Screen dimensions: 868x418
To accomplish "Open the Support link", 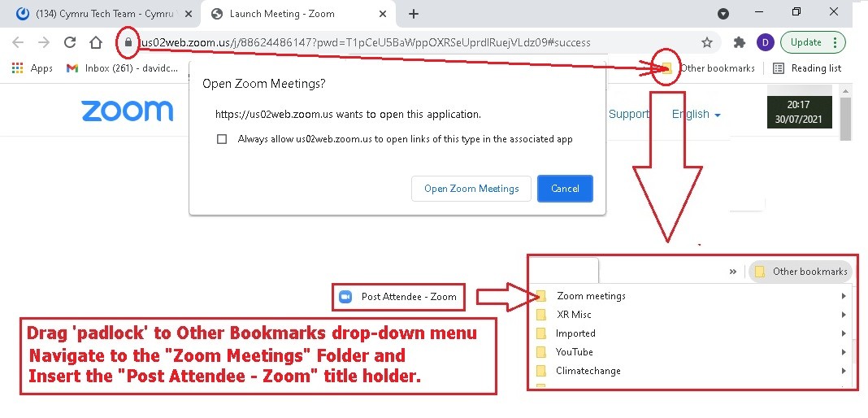I will (x=629, y=114).
